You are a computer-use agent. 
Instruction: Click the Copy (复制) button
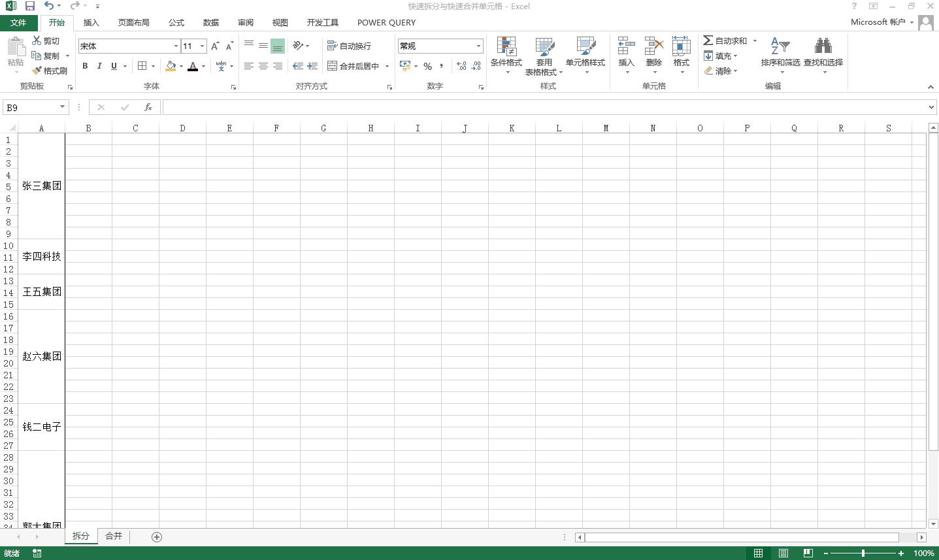46,56
